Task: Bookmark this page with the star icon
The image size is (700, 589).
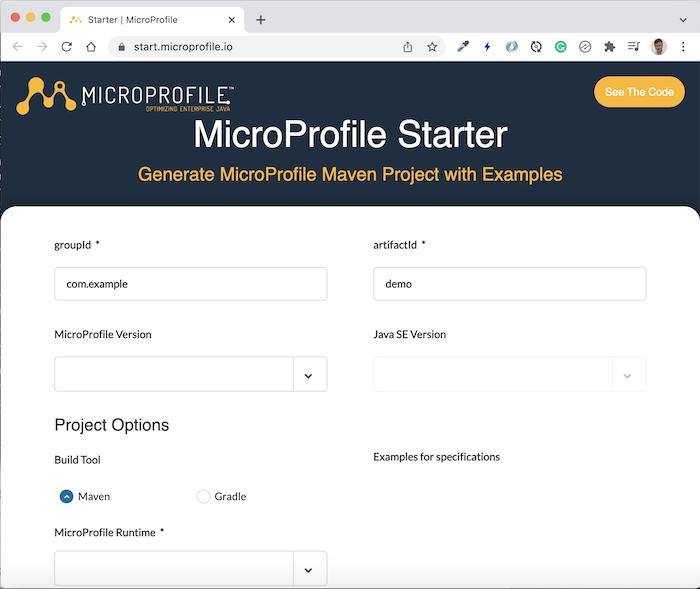Action: pos(432,46)
